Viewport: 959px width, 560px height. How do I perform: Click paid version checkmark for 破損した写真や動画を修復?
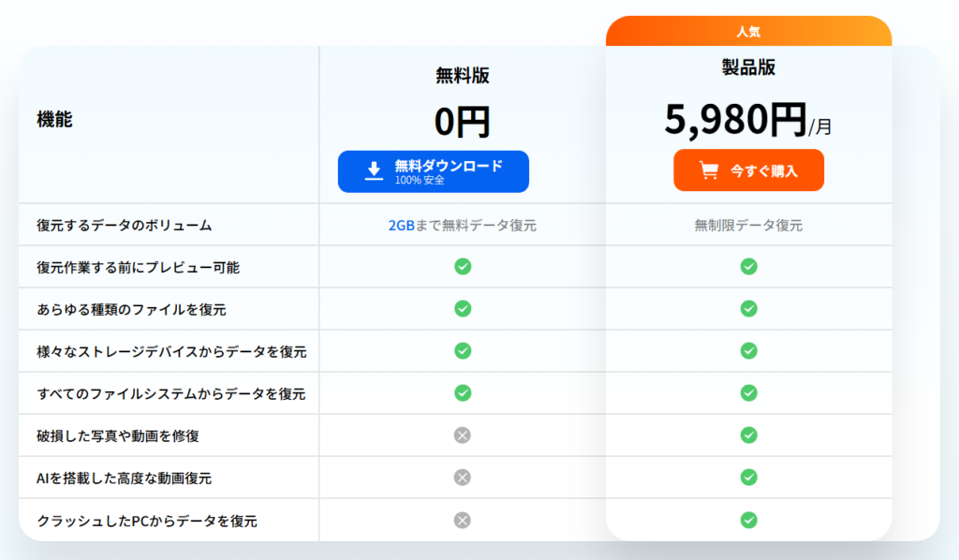click(748, 435)
